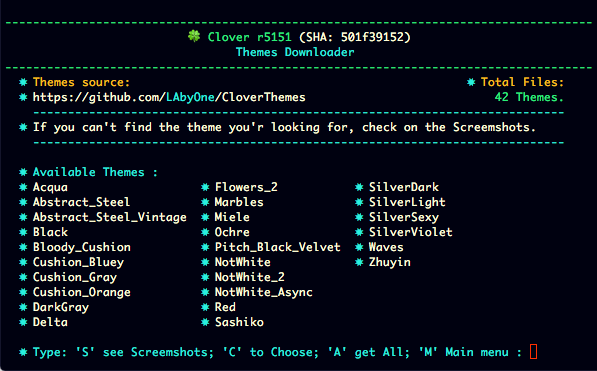Click the "'M' Main menu" option text
This screenshot has height=371, width=597.
pyautogui.click(x=463, y=352)
